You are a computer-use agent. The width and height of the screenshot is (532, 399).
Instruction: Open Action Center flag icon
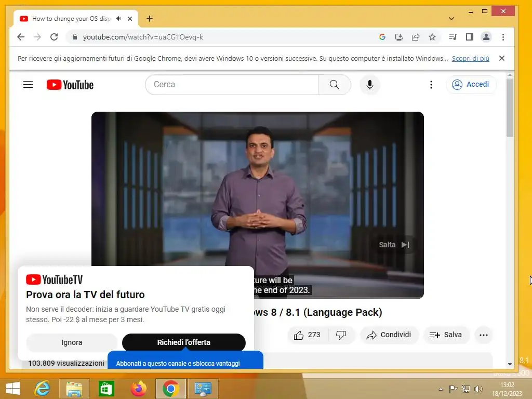(453, 389)
